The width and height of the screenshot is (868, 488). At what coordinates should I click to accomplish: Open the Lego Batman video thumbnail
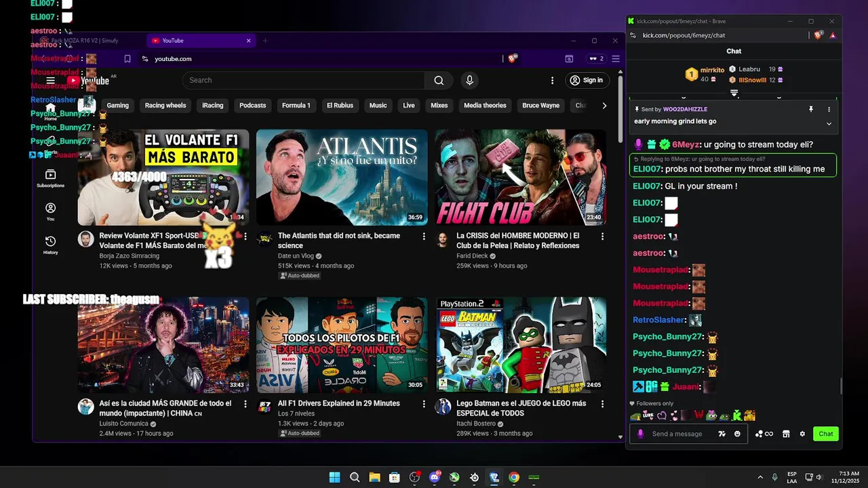tap(521, 345)
